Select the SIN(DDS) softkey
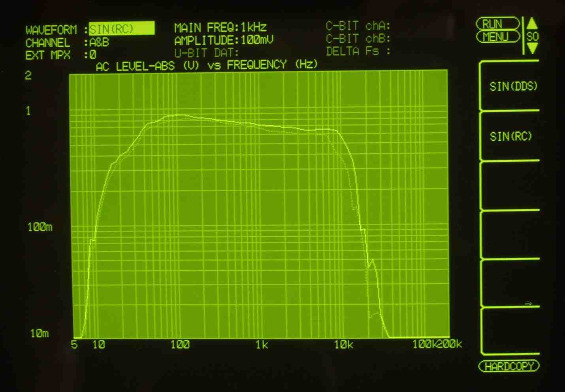 [x=513, y=86]
